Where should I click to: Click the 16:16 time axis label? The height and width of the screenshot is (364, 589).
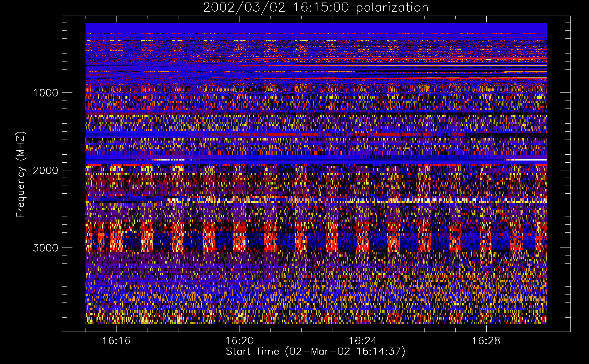click(116, 341)
